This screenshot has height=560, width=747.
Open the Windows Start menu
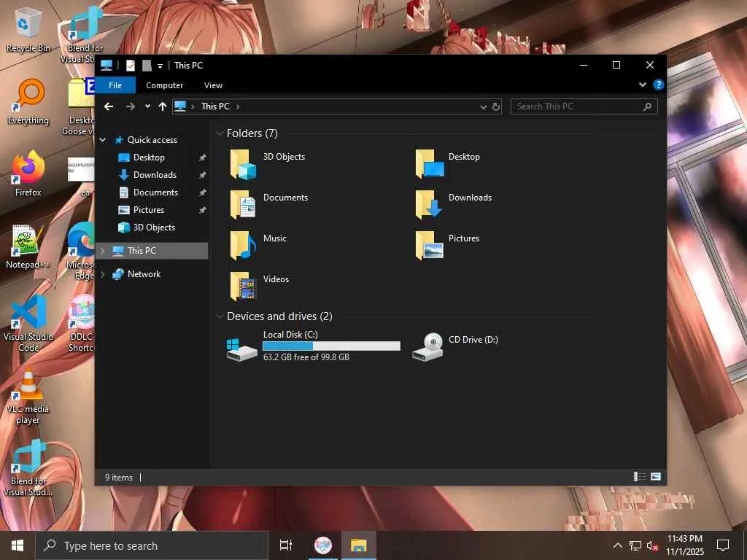click(18, 545)
